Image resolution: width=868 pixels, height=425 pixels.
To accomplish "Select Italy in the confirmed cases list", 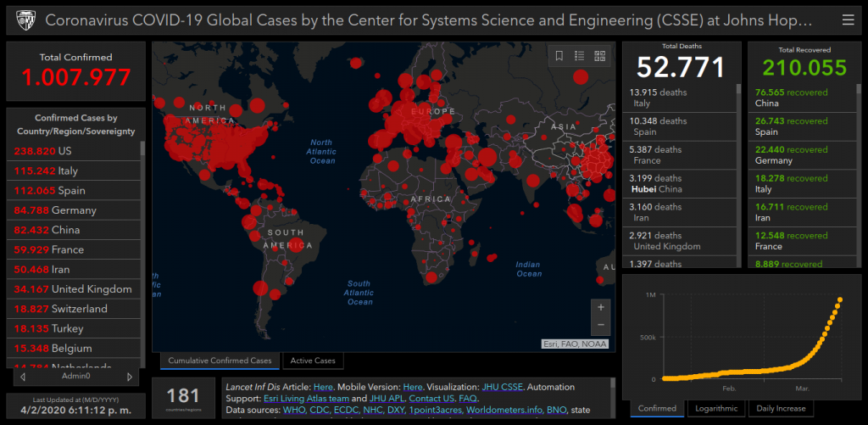I will tap(68, 171).
